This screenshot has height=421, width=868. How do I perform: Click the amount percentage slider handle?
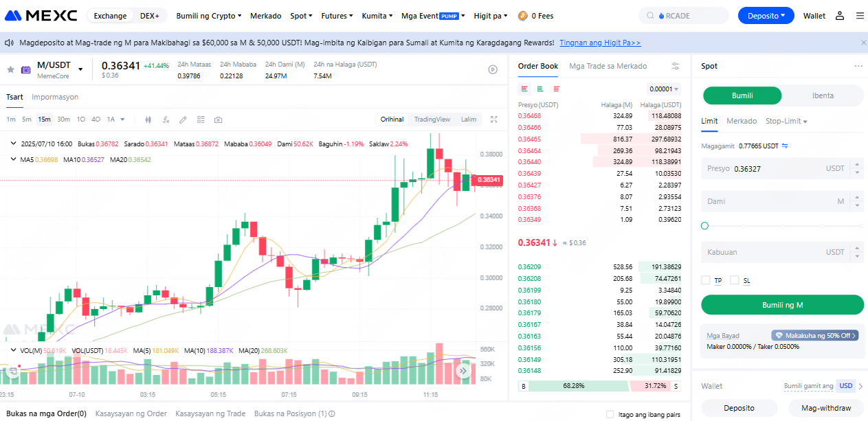704,226
